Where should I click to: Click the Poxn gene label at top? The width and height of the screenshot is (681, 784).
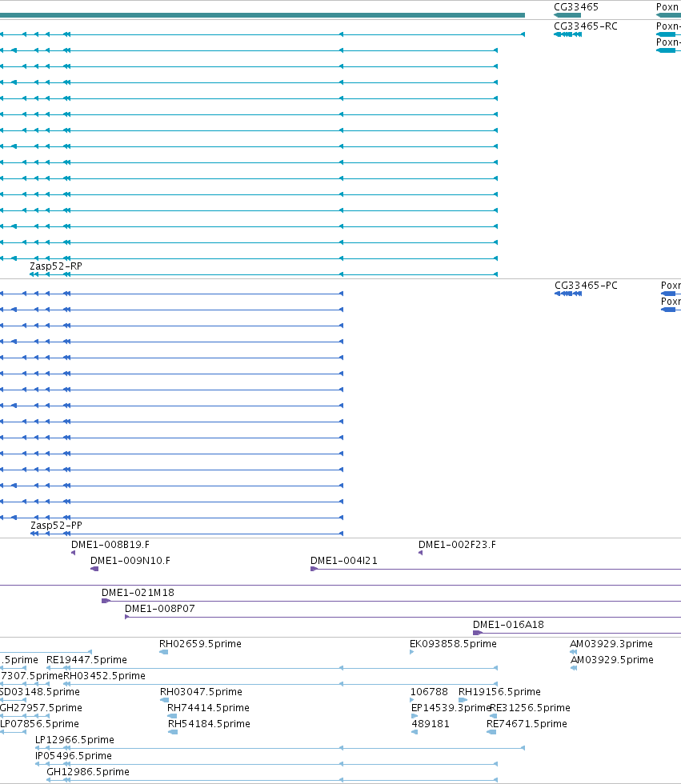(667, 7)
